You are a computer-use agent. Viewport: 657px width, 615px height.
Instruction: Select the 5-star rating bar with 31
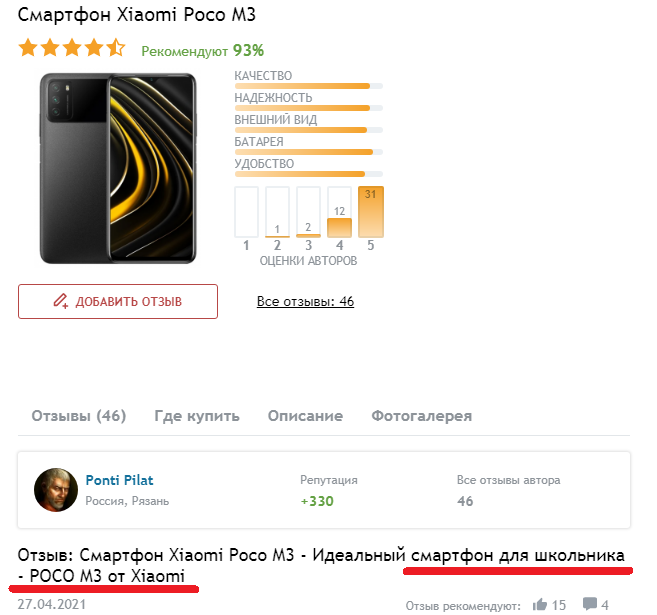tap(371, 212)
